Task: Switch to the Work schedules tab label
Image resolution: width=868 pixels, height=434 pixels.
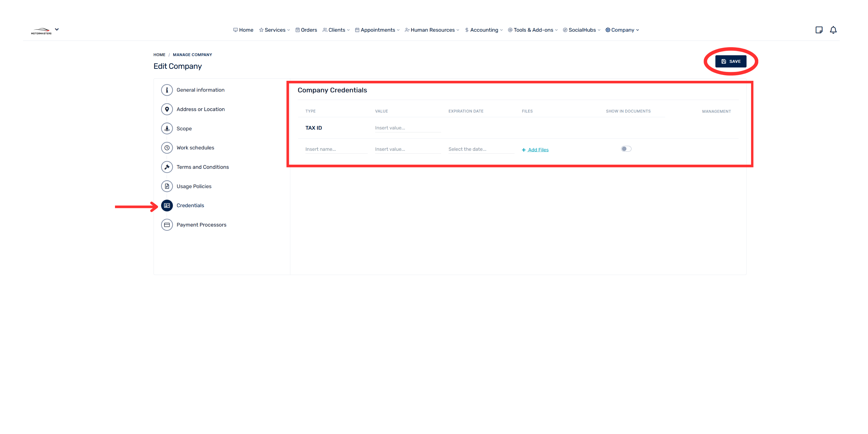Action: coord(195,148)
